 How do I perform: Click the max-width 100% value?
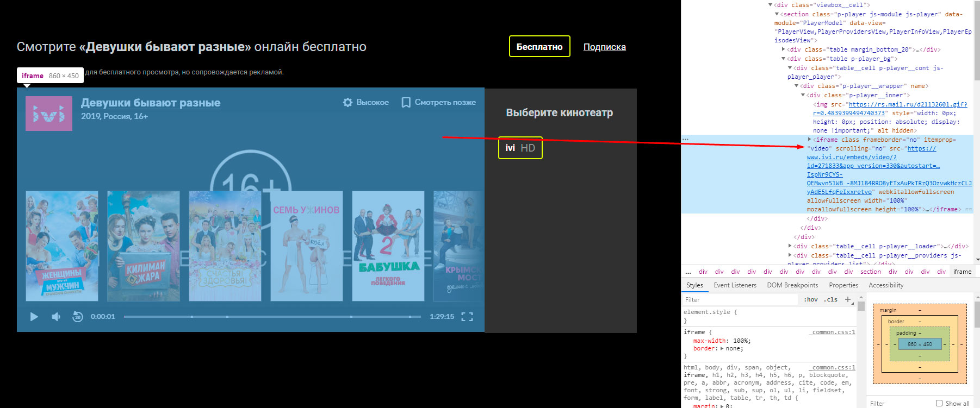(x=740, y=341)
